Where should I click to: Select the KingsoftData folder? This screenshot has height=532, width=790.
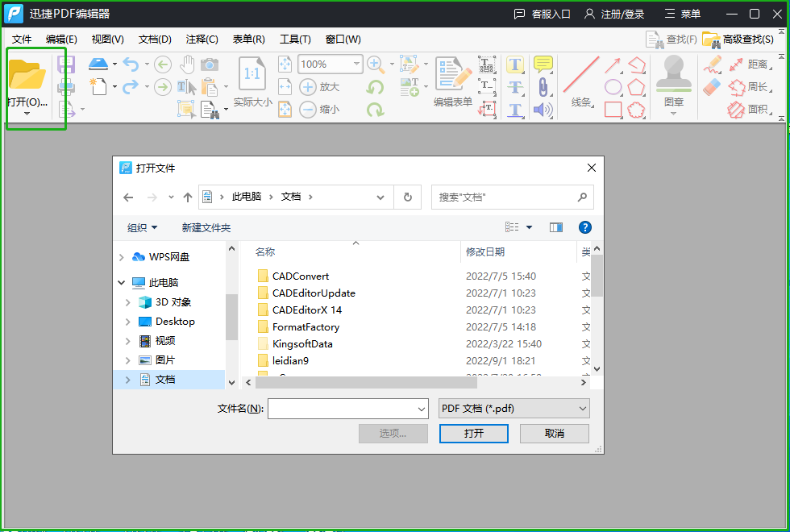302,344
